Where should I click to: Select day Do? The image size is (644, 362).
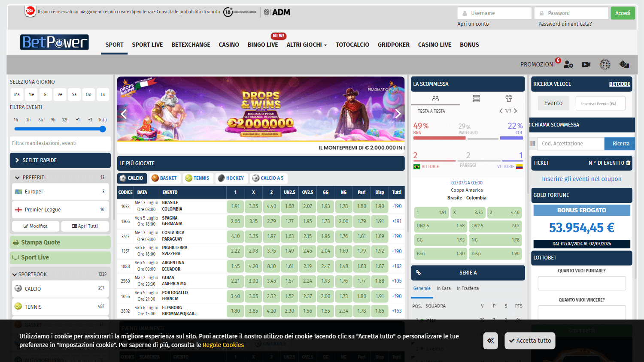point(88,94)
